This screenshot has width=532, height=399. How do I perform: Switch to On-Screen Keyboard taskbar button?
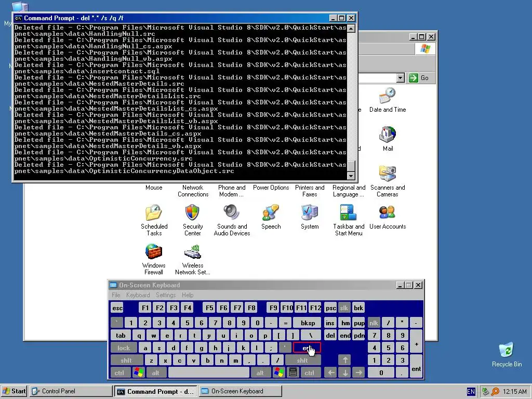click(x=240, y=391)
